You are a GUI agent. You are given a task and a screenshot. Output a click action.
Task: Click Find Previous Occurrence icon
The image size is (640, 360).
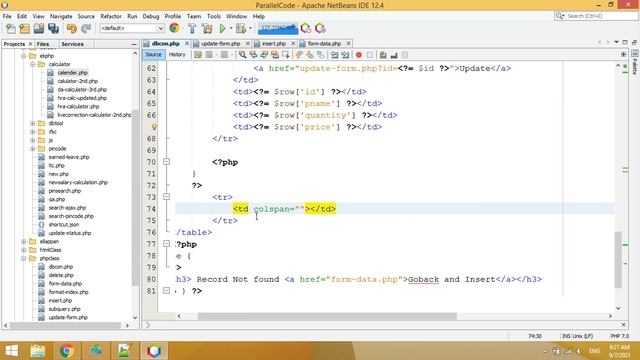click(253, 55)
